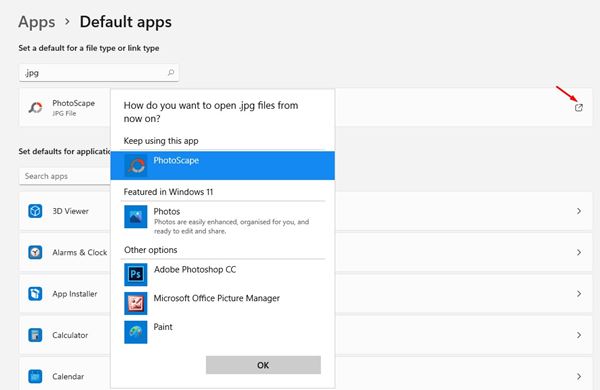Confirm the choice with the OK button
Screen dimensions: 600x390
pyautogui.click(x=263, y=365)
